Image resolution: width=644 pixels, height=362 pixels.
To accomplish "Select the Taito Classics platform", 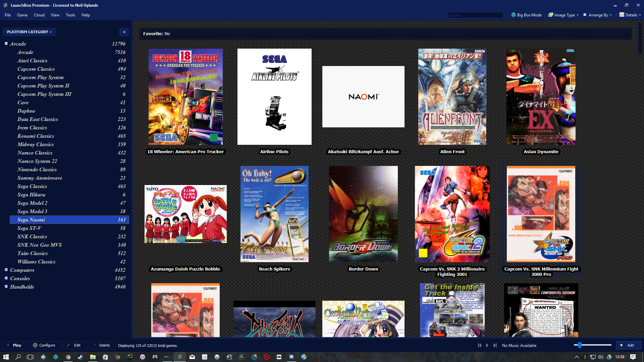I will click(x=69, y=253).
